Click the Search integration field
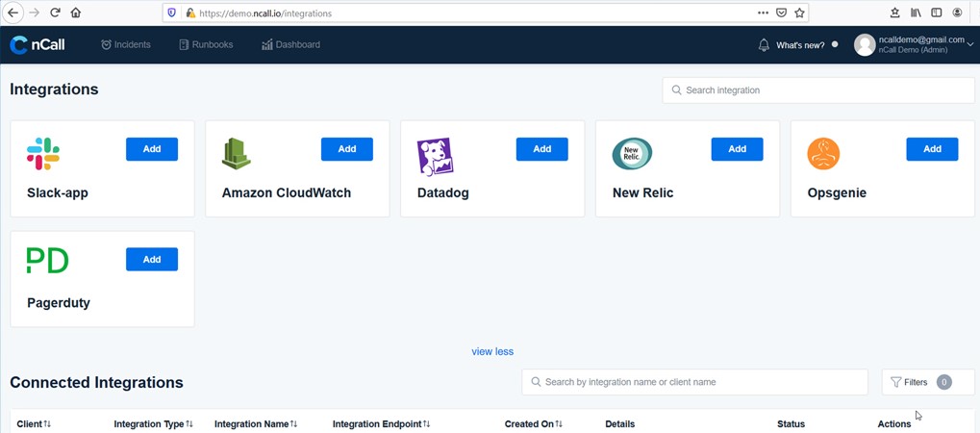 click(x=818, y=90)
